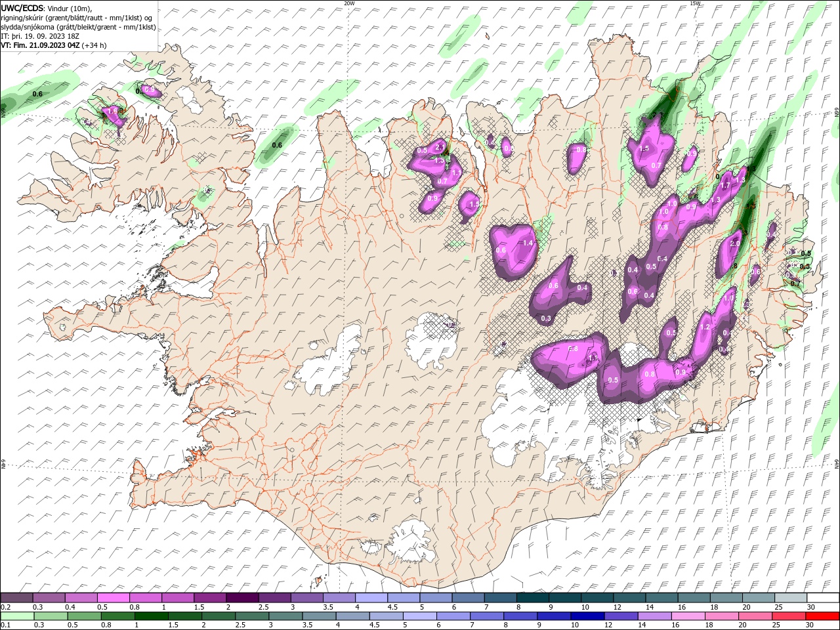Click the deep blue 10 swatch in the lower legend row
The height and width of the screenshot is (630, 840).
click(587, 616)
